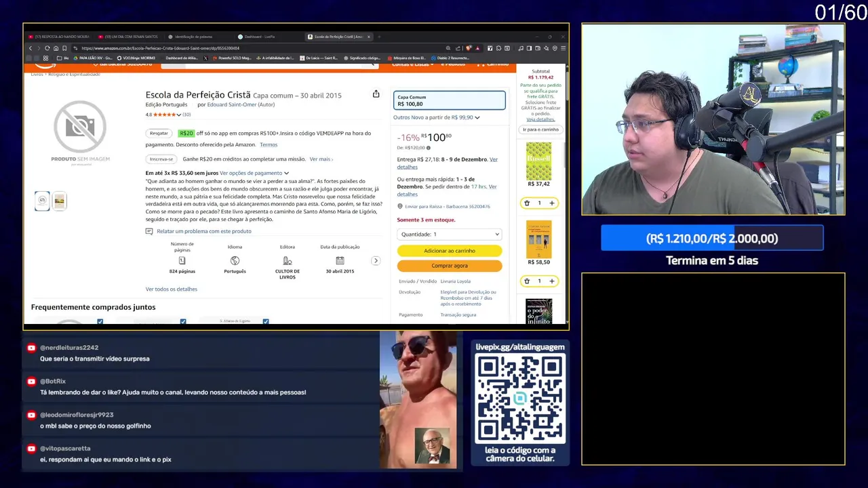Switch to RESPOSTA AO NANDO MOURA tab
Viewport: 868px width, 488px height.
tap(58, 37)
